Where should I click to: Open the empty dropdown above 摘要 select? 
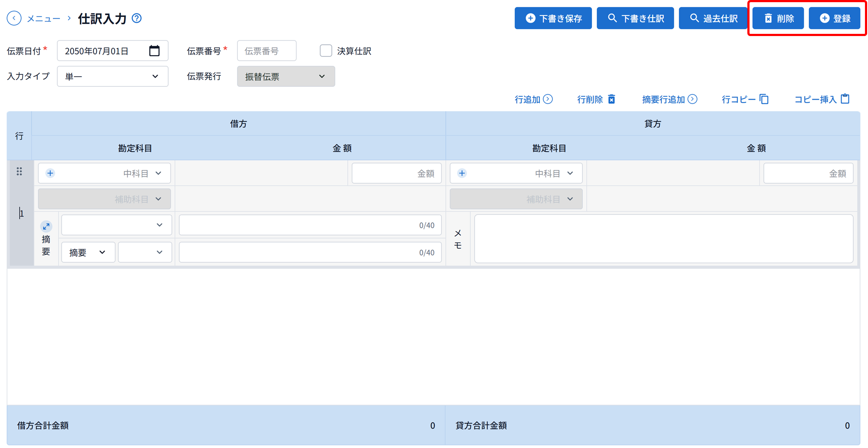(x=117, y=225)
